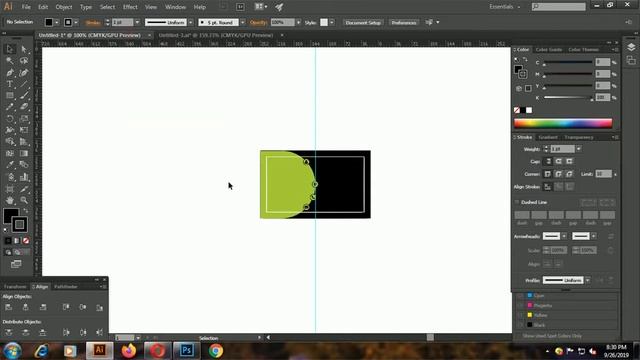This screenshot has width=640, height=360.
Task: Select the Eyedropper tool
Action: [x=10, y=165]
